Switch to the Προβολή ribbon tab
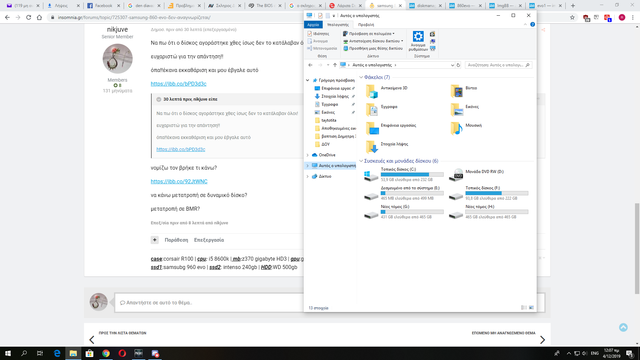The image size is (640, 360). coord(366,24)
